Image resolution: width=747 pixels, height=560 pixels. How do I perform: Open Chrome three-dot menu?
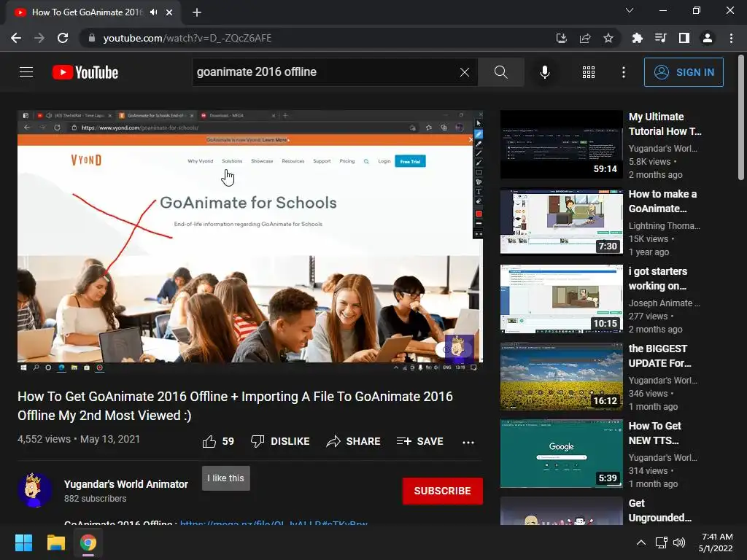731,38
